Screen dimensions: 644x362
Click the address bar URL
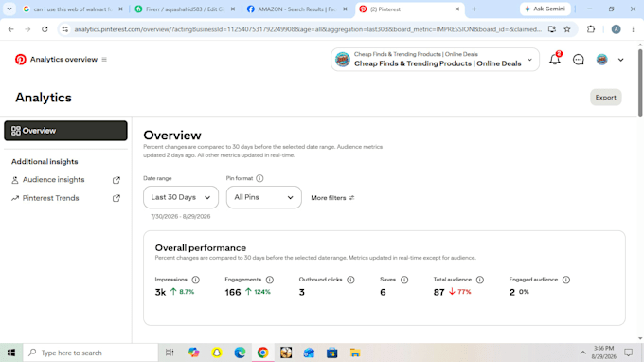point(308,29)
